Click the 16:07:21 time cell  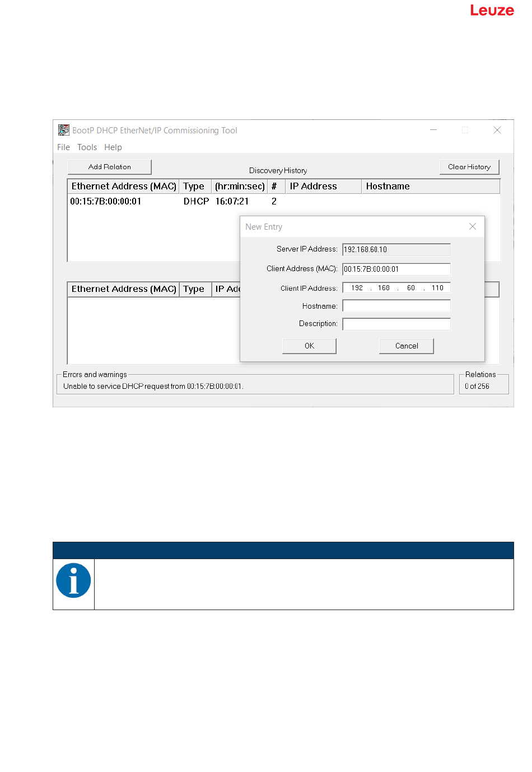tap(232, 201)
